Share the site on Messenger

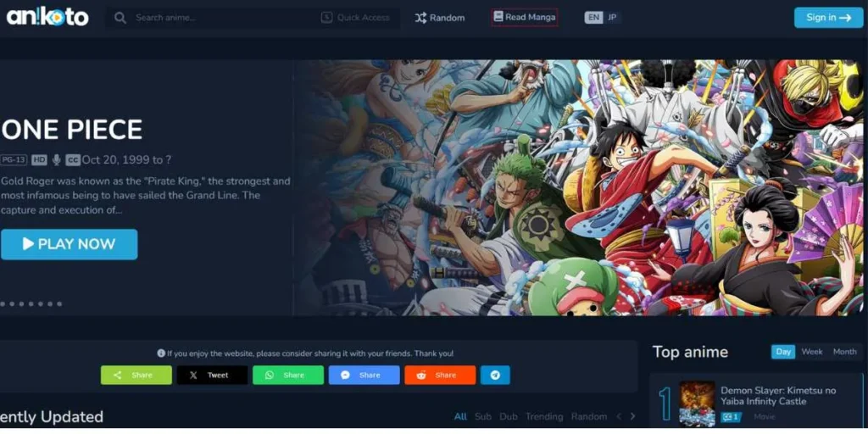(x=364, y=375)
